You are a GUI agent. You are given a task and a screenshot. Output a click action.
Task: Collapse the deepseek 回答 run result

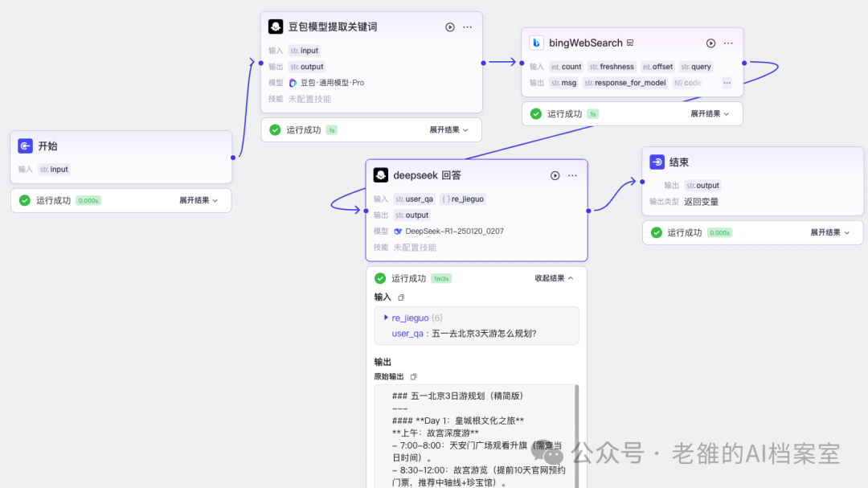pyautogui.click(x=554, y=278)
